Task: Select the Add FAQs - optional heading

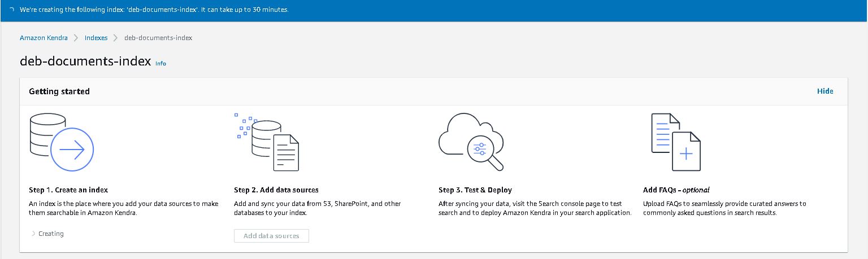Action: 676,190
